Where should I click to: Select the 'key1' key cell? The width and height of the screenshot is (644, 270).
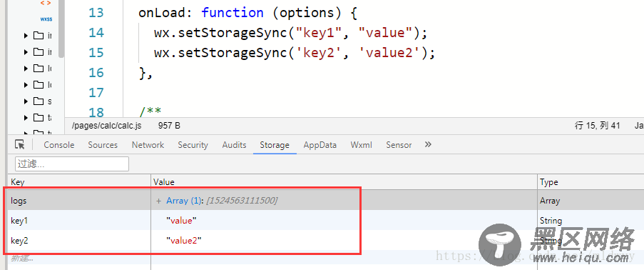tap(79, 221)
